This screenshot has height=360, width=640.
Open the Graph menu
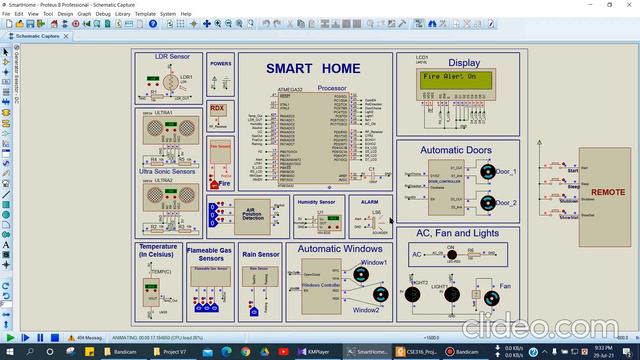tap(84, 14)
